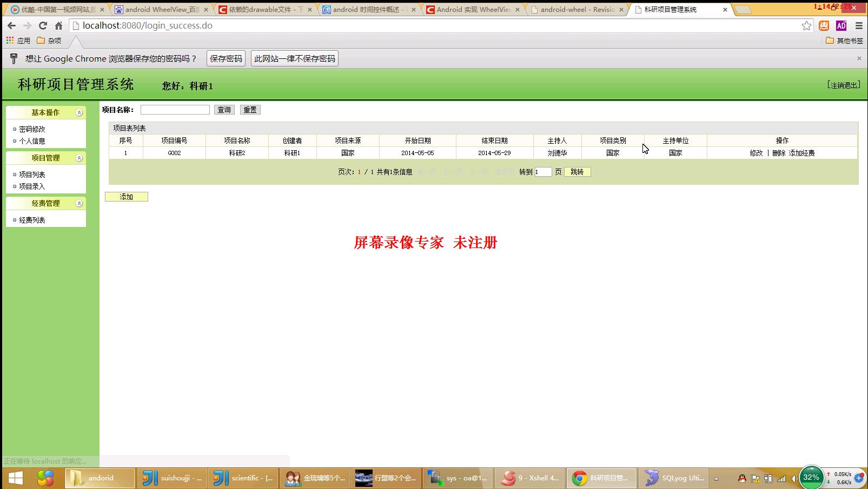This screenshot has width=868, height=489.
Task: Open 项目列表 in the sidebar
Action: coord(32,175)
